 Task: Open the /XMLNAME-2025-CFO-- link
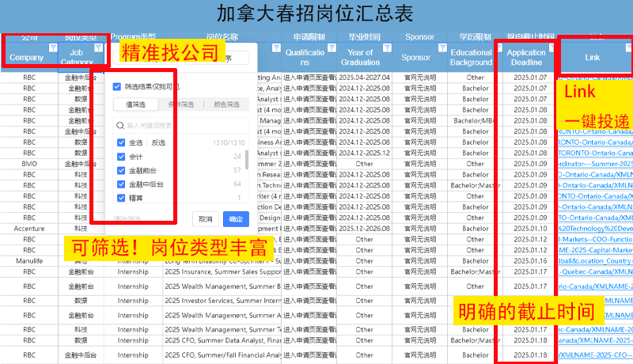tap(596, 355)
